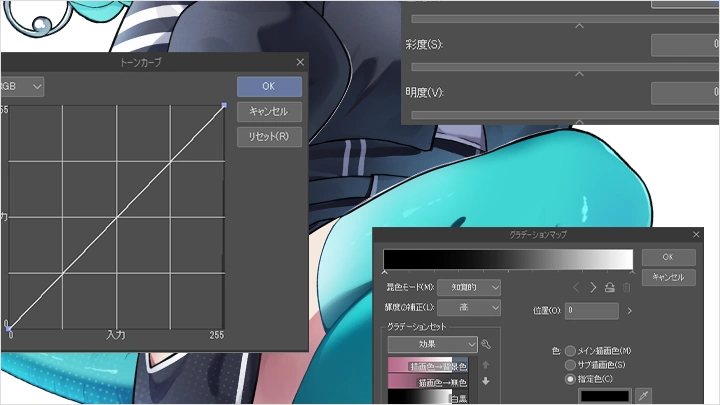Click the flip gradient icon

tap(610, 287)
